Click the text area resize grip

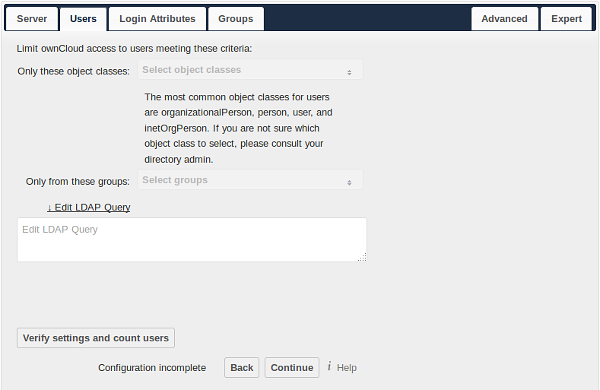(363, 258)
